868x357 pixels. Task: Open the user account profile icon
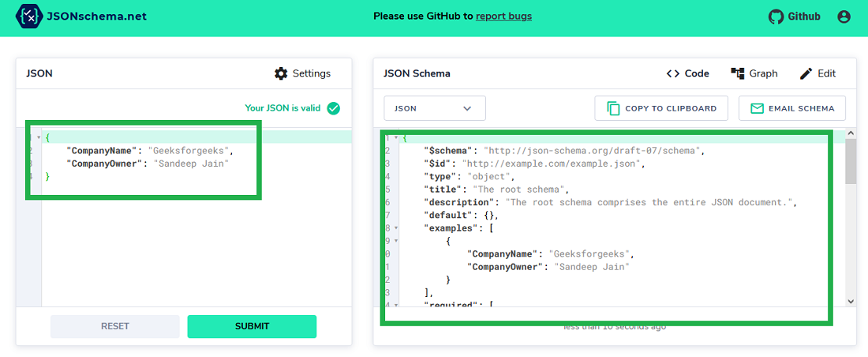[844, 17]
